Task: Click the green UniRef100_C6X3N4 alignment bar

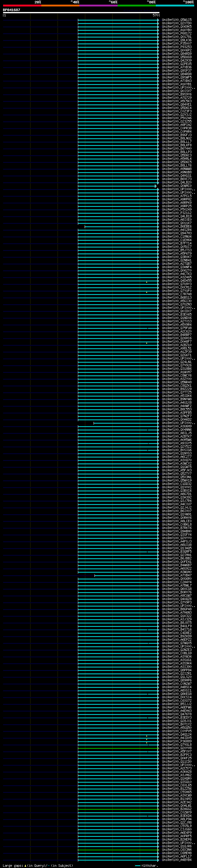Action: 118,850
